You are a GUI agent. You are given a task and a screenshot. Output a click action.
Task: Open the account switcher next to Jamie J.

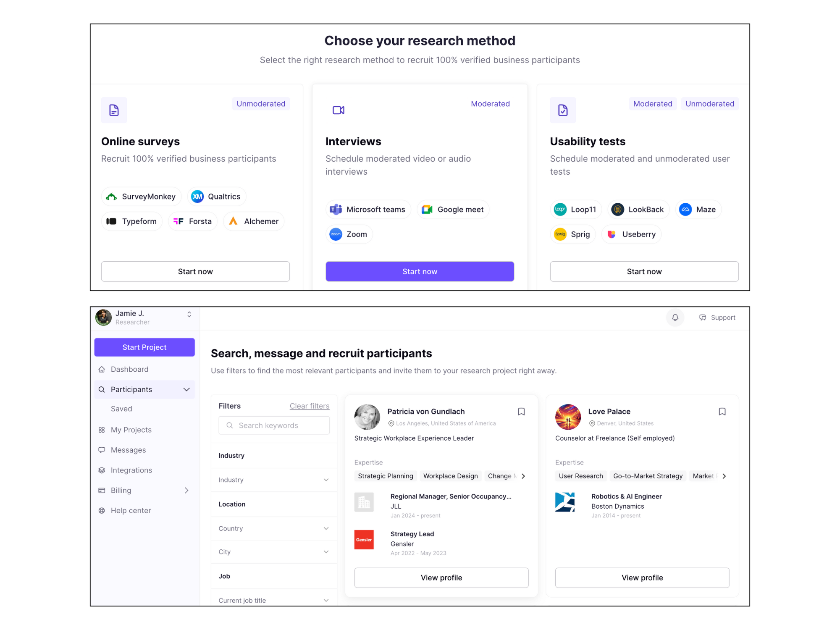point(189,314)
